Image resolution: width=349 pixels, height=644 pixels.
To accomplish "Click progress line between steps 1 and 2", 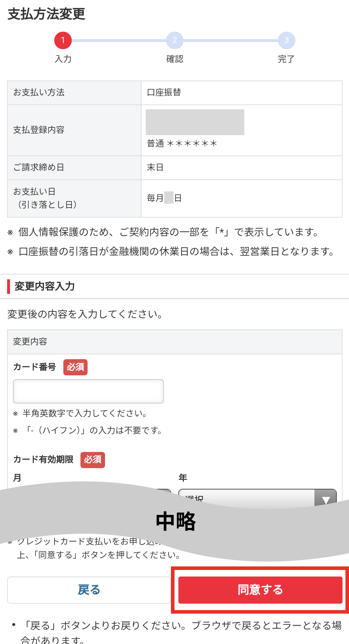I will pos(119,41).
